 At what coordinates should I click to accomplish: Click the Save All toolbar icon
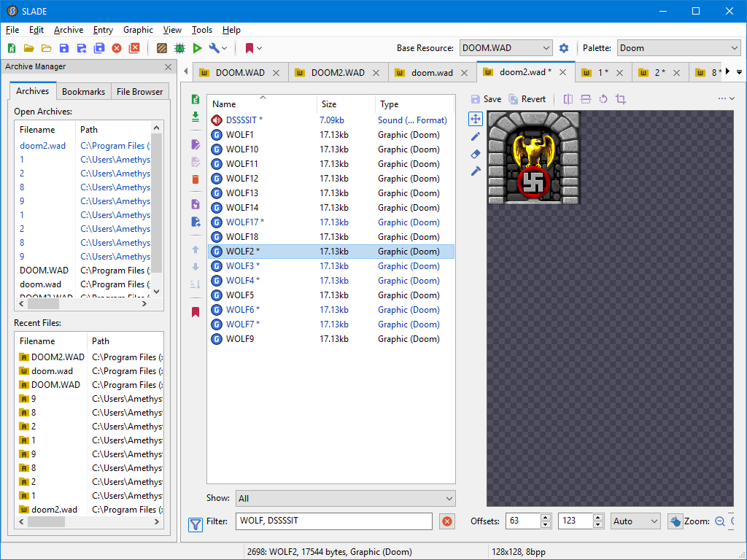99,48
